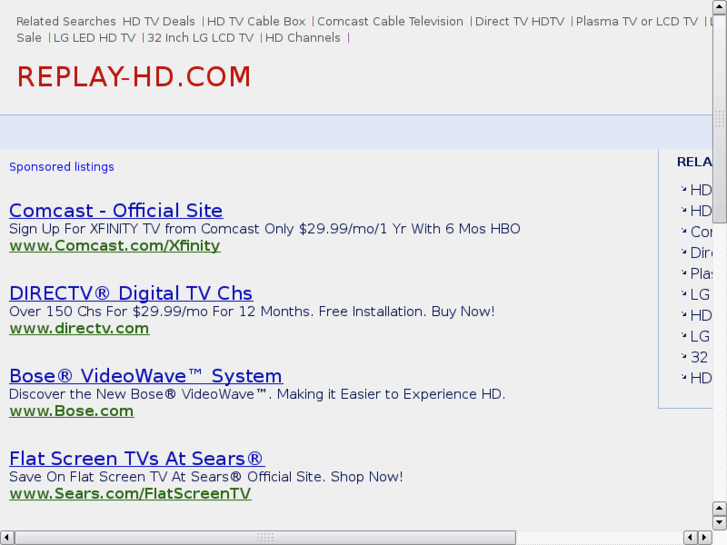Viewport: 727px width, 545px height.
Task: Click the vertical scrollbar thumb
Action: point(720,118)
